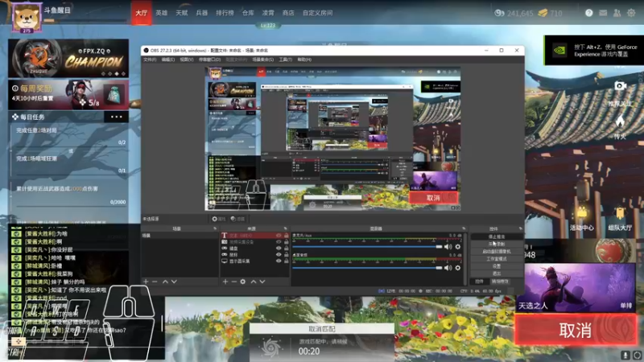This screenshot has height=362, width=644.
Task: Move source up with arrow icon
Action: [253, 282]
